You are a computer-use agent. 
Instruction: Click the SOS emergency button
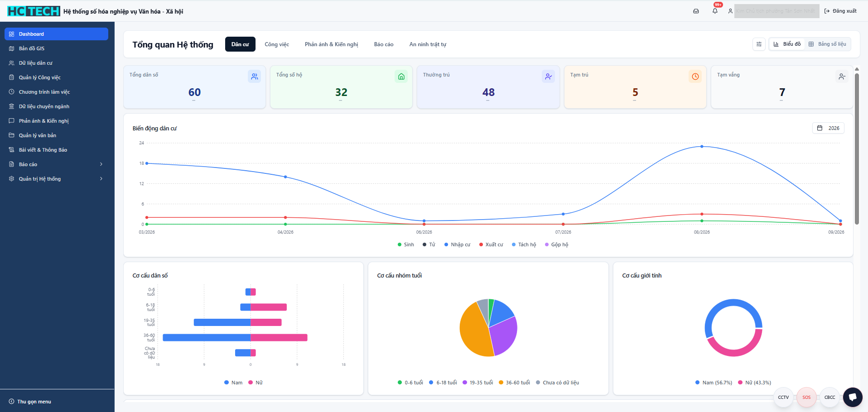(806, 397)
